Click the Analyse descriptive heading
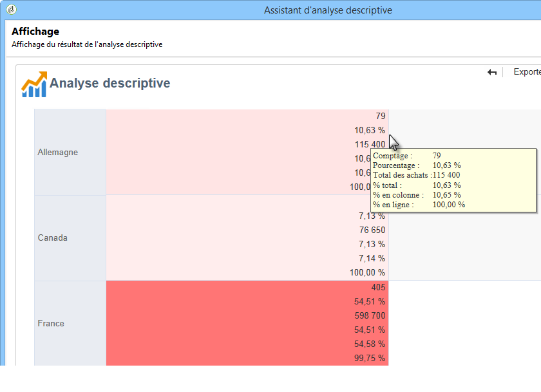Screen dimensions: 541x392 coord(109,84)
